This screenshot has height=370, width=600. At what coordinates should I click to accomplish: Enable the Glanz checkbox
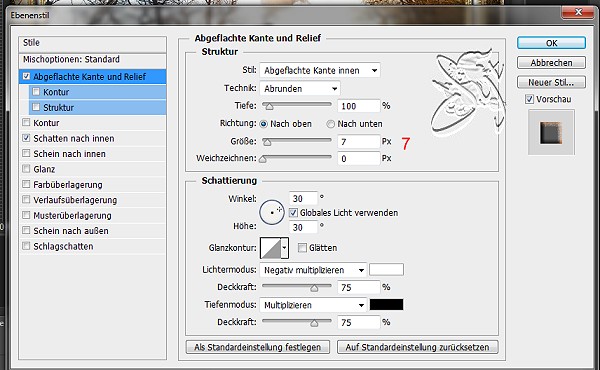(x=26, y=169)
